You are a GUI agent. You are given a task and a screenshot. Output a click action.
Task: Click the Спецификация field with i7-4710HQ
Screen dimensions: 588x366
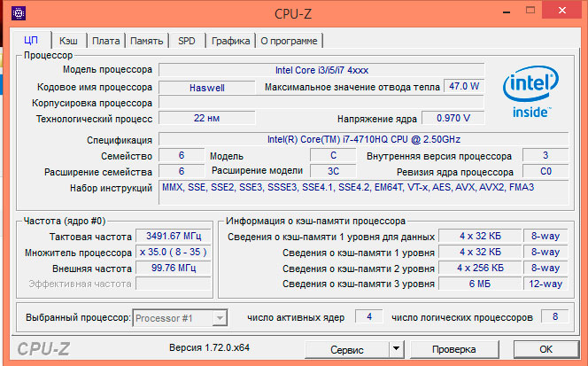point(364,139)
